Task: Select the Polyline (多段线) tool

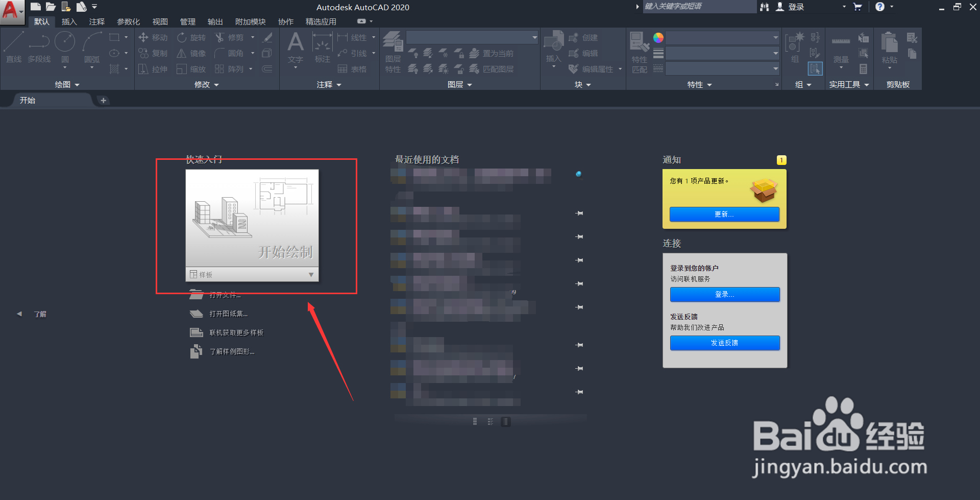Action: [x=39, y=47]
